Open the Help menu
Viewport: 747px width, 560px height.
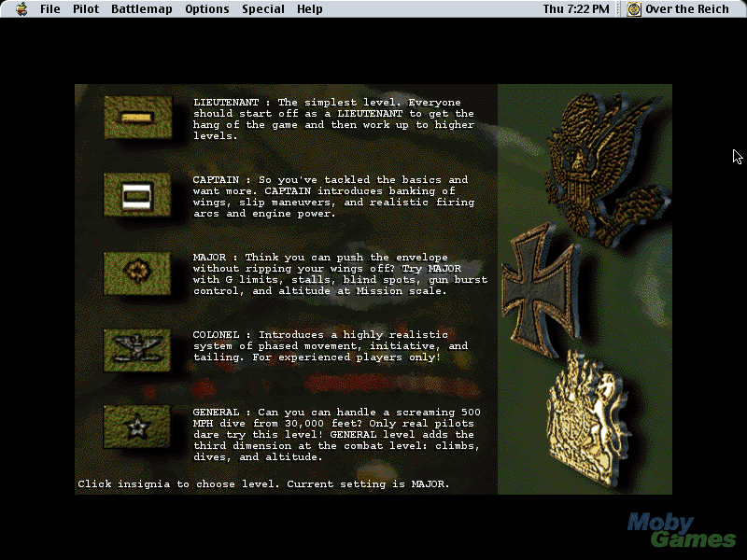310,9
